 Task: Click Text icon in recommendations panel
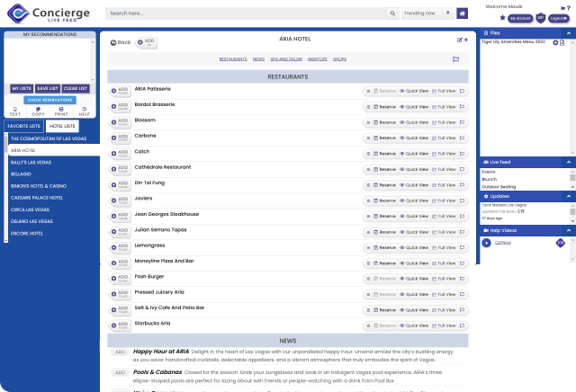pyautogui.click(x=15, y=111)
